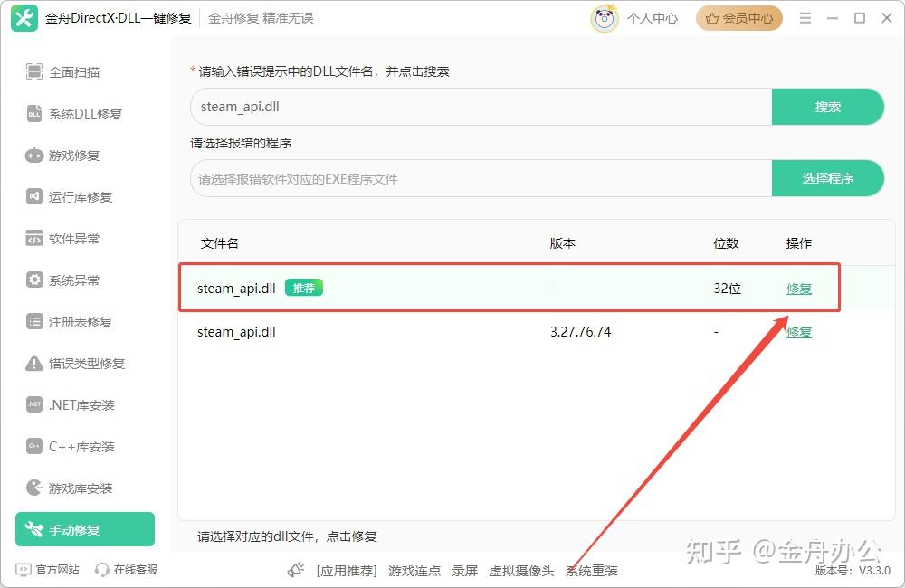Screen dimensions: 905x588
Task: Open the 系统DLL修复 section
Action: tap(85, 114)
